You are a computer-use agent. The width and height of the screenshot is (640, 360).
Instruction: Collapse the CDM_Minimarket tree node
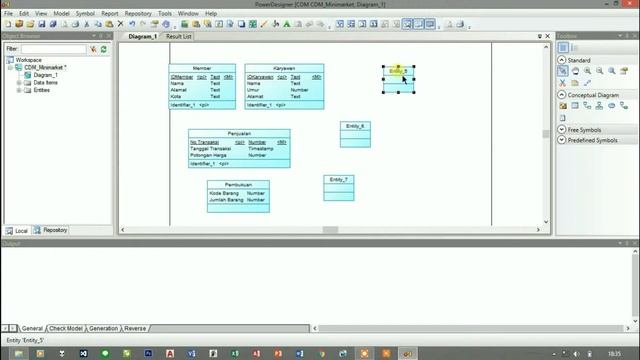(11, 67)
